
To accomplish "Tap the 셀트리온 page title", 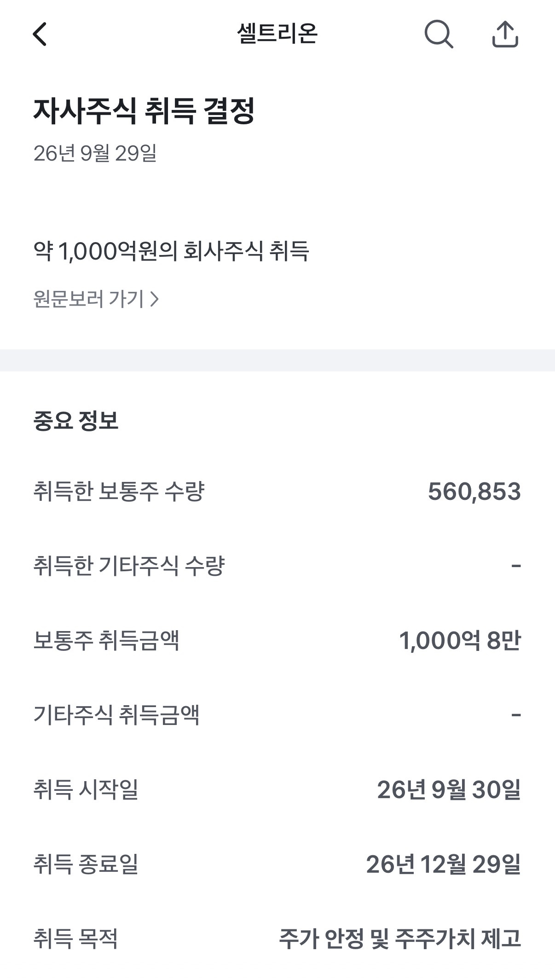I will [x=277, y=34].
